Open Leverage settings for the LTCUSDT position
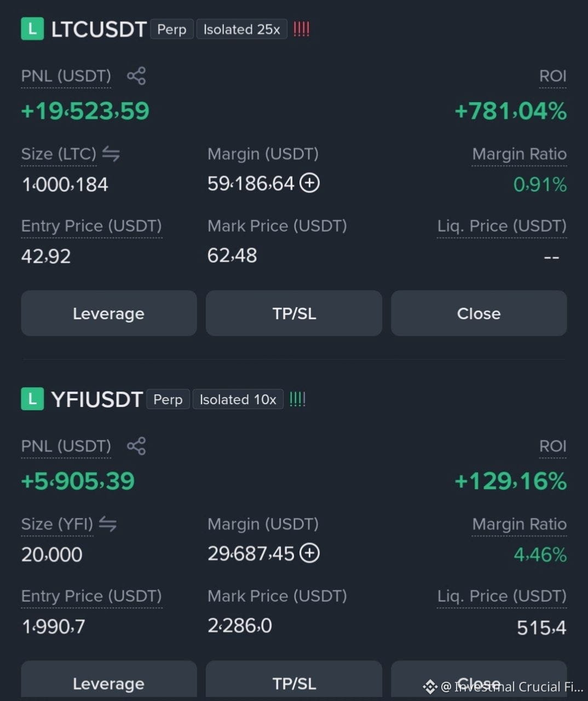Screen dimensions: 588x701 pos(109,313)
